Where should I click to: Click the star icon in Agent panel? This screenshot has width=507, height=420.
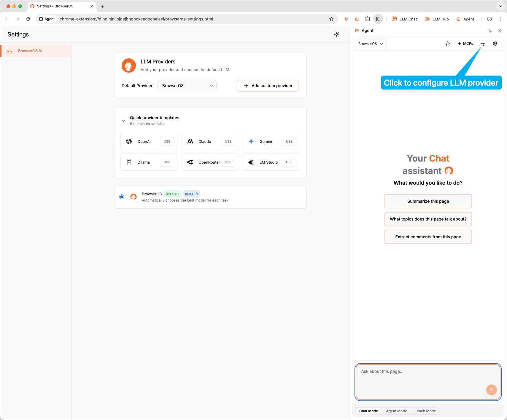coord(448,44)
